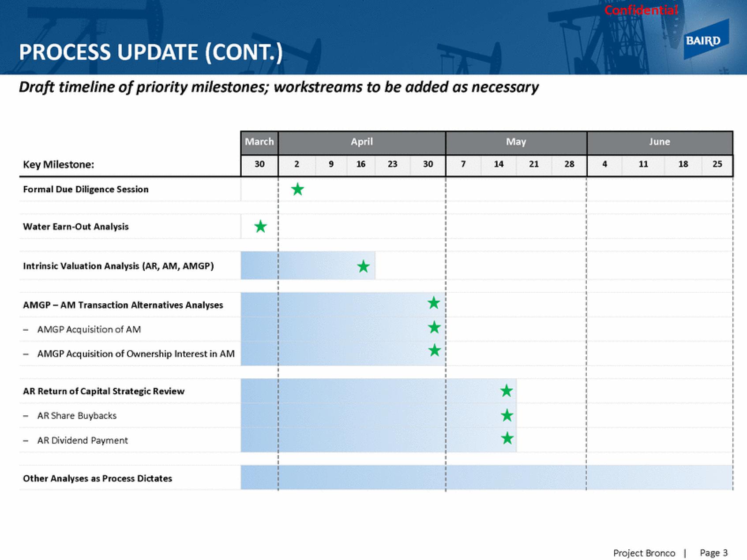This screenshot has height=560, width=747.
Task: Select the March month header
Action: 259,142
